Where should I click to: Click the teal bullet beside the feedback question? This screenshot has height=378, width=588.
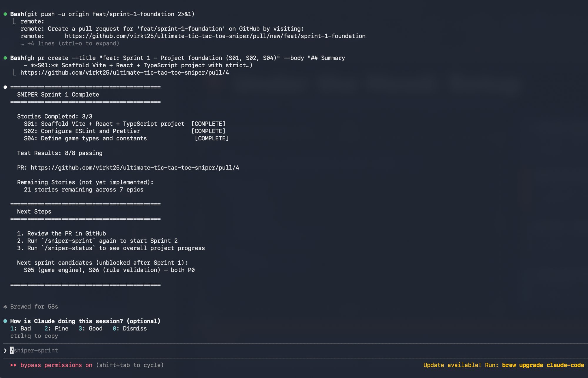[5, 321]
